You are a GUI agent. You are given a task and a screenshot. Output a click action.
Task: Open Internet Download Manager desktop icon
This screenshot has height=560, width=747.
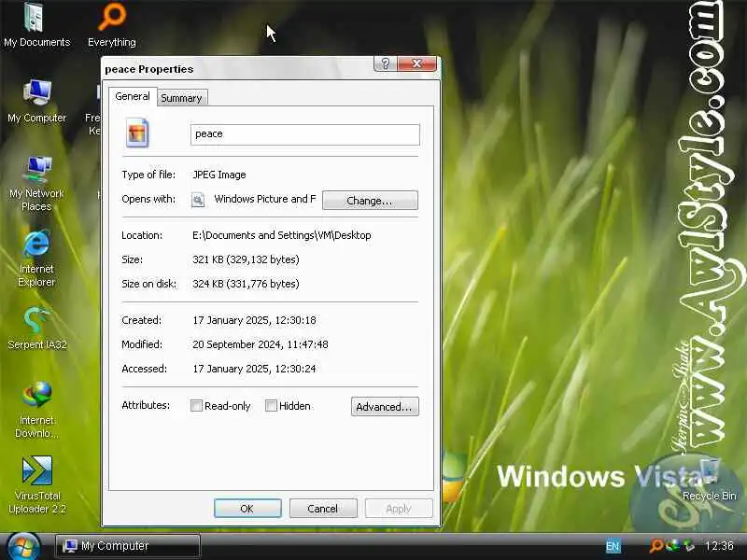click(x=36, y=410)
